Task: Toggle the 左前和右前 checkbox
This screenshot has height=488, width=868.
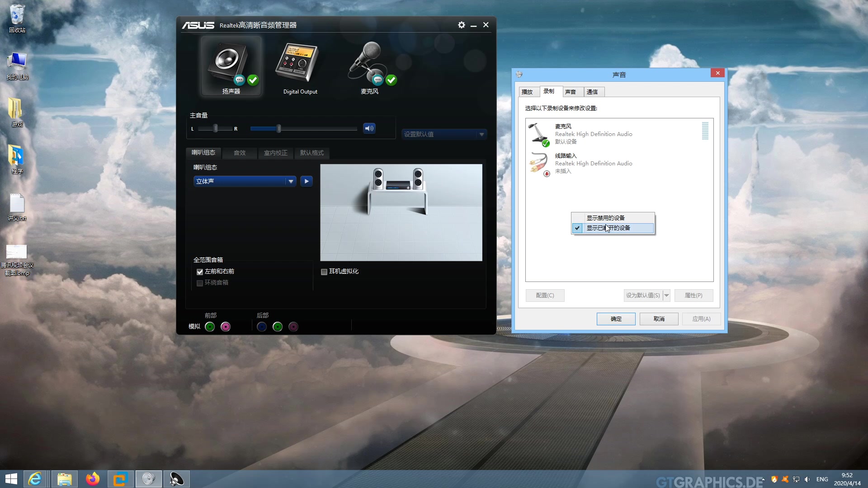Action: coord(200,272)
